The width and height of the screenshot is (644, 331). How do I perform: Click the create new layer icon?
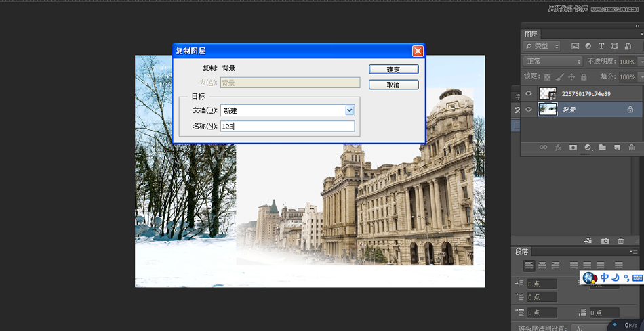pos(617,147)
